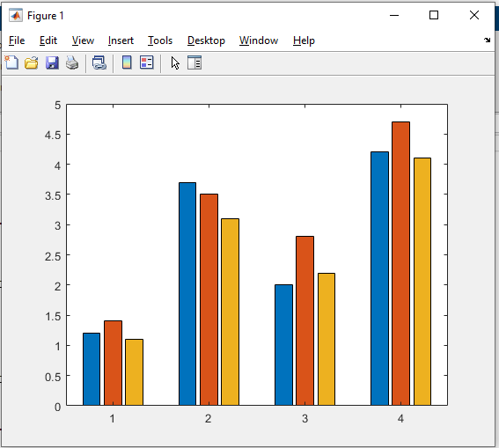499x448 pixels.
Task: Select the orange bar in group 3
Action: click(x=305, y=320)
